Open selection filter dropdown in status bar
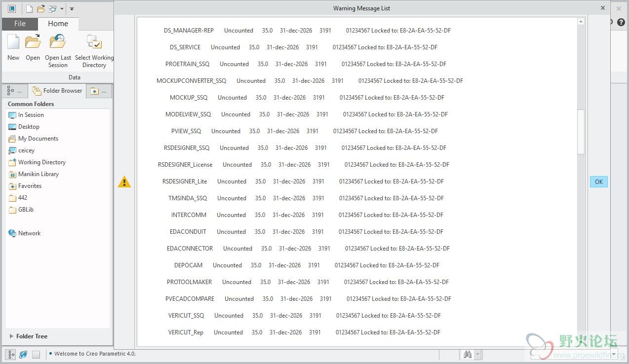The image size is (629, 364). [x=614, y=354]
